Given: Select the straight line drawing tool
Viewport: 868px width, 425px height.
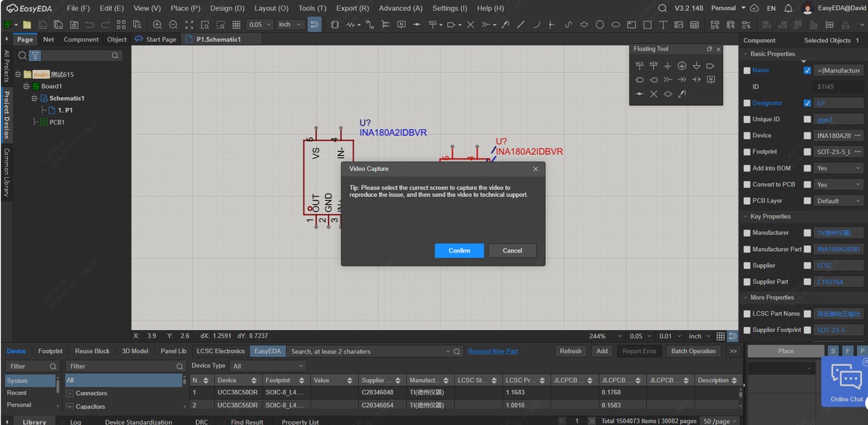Looking at the screenshot, I should coord(521,24).
